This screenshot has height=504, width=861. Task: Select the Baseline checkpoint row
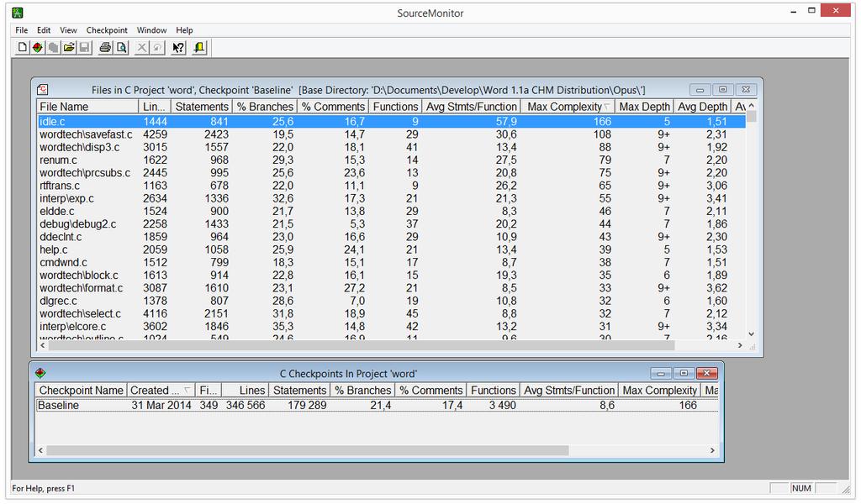click(x=377, y=405)
